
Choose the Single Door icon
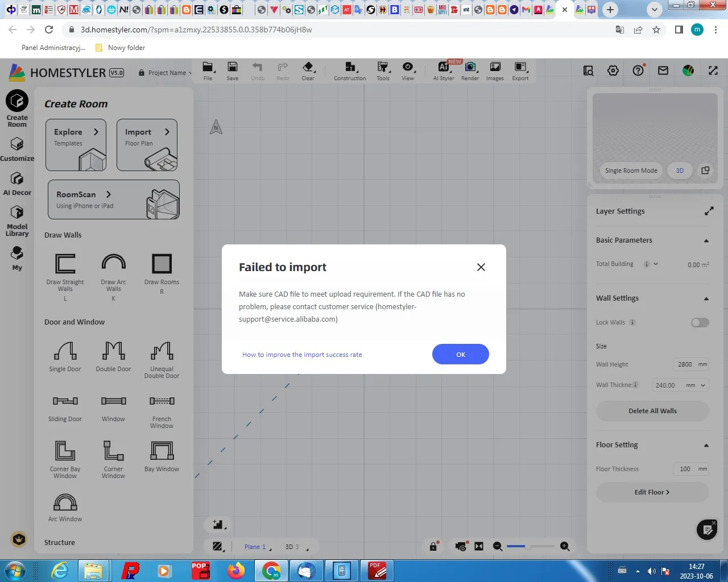coord(65,351)
